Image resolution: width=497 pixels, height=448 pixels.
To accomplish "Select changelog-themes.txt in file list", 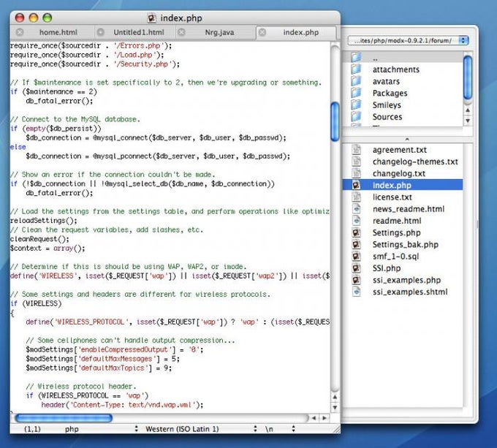I will [x=414, y=162].
